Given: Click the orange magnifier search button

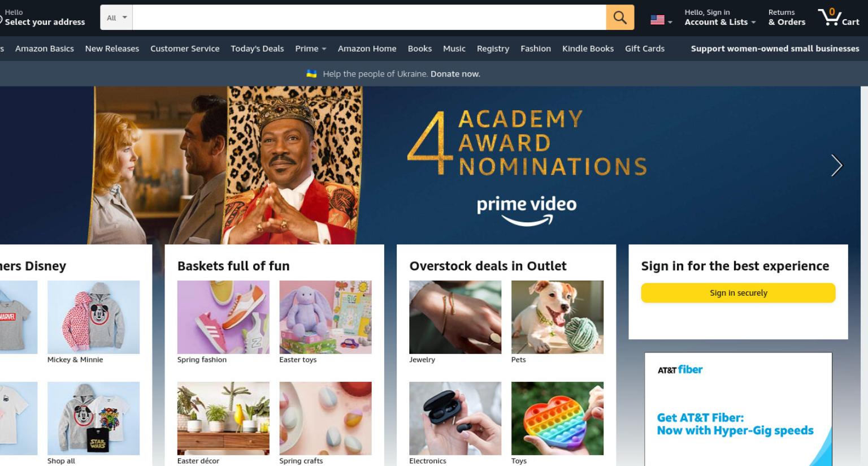Looking at the screenshot, I should coord(620,18).
